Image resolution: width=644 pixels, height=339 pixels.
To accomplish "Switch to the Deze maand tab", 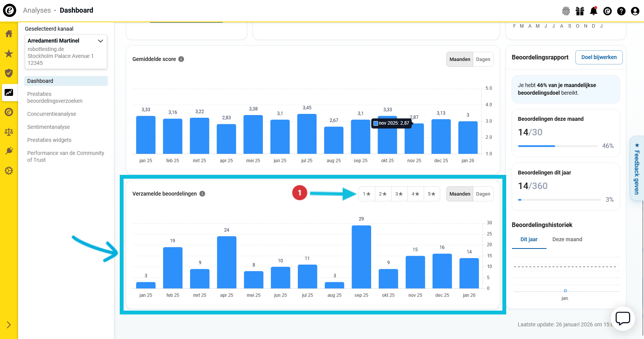I will 567,240.
